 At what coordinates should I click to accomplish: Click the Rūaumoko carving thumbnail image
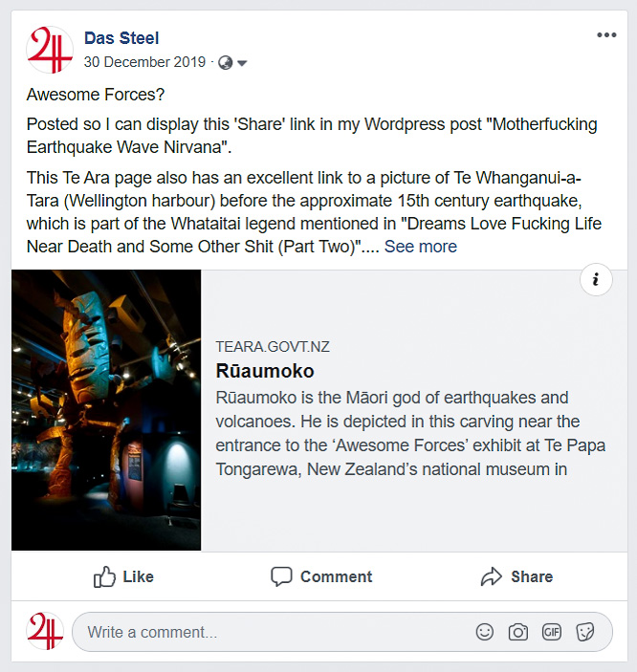tap(106, 410)
